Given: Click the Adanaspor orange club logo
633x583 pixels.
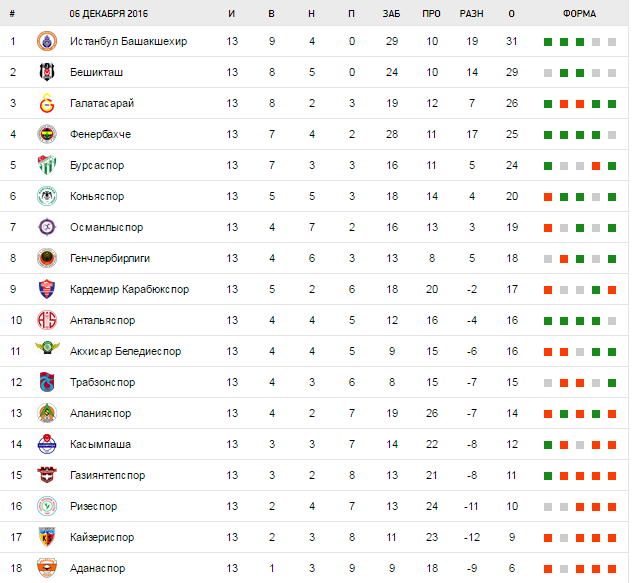Looking at the screenshot, I should point(44,568).
